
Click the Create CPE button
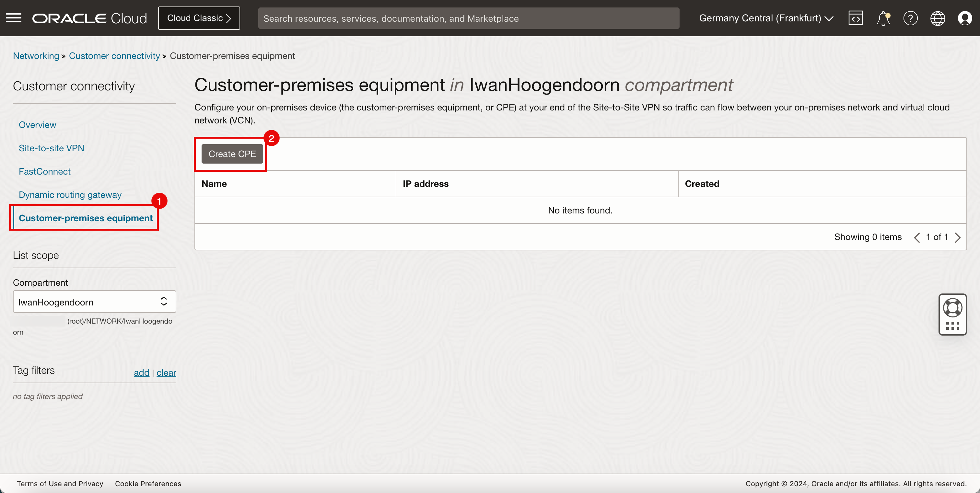point(231,154)
